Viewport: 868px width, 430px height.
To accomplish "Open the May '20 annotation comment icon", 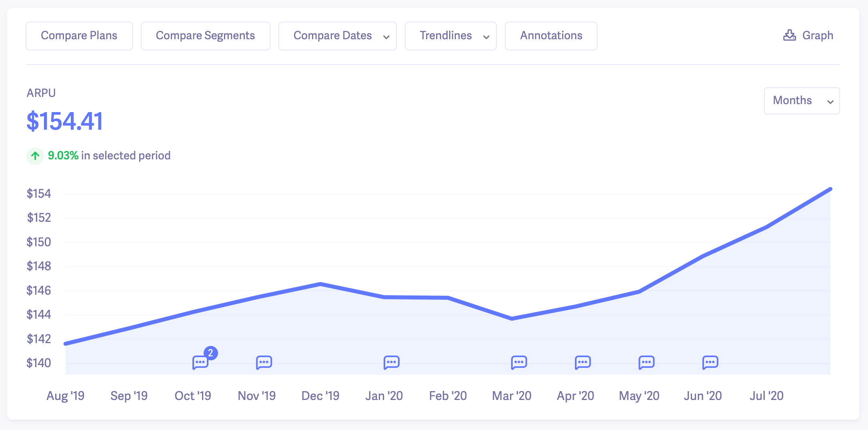I will (x=646, y=362).
